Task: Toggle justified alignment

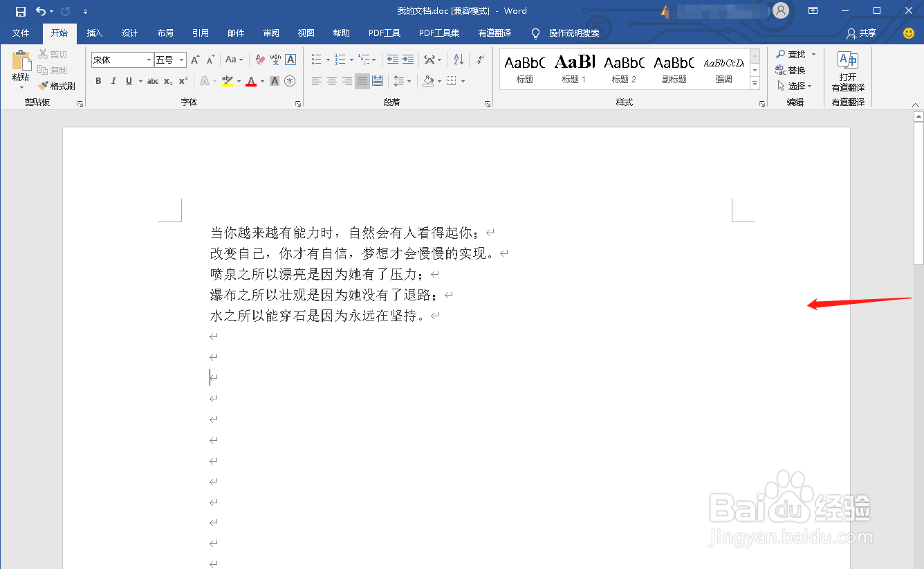Action: pos(362,81)
